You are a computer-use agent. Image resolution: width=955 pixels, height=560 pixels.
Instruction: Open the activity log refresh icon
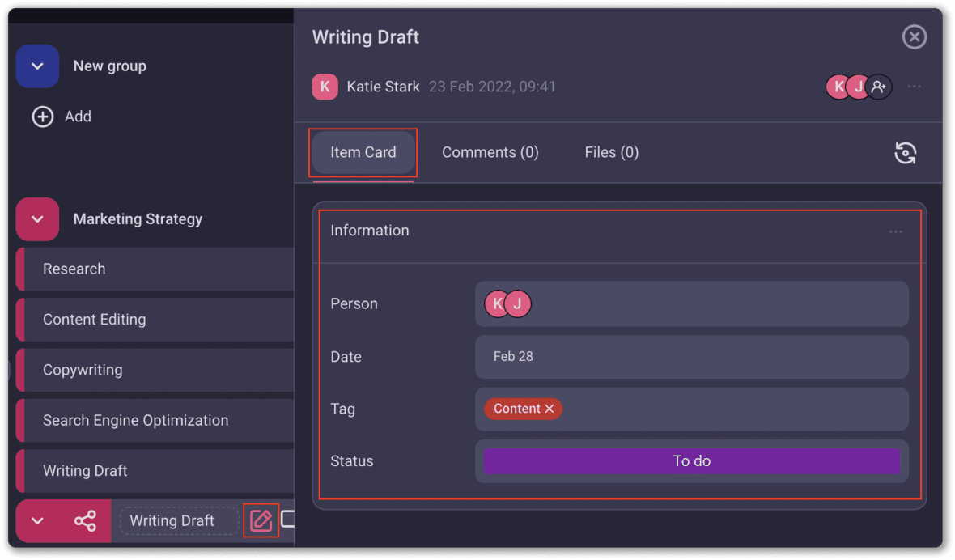906,152
